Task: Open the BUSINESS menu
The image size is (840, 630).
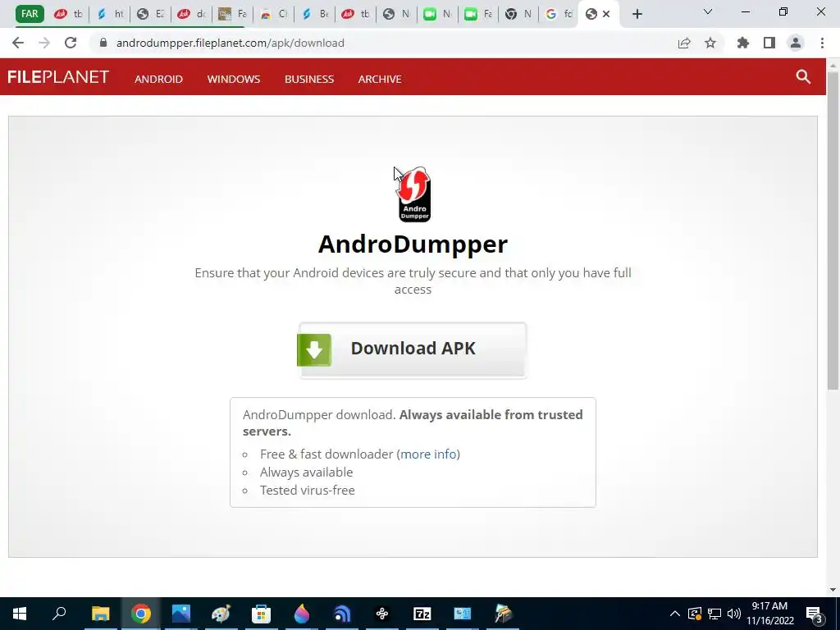Action: (x=309, y=79)
